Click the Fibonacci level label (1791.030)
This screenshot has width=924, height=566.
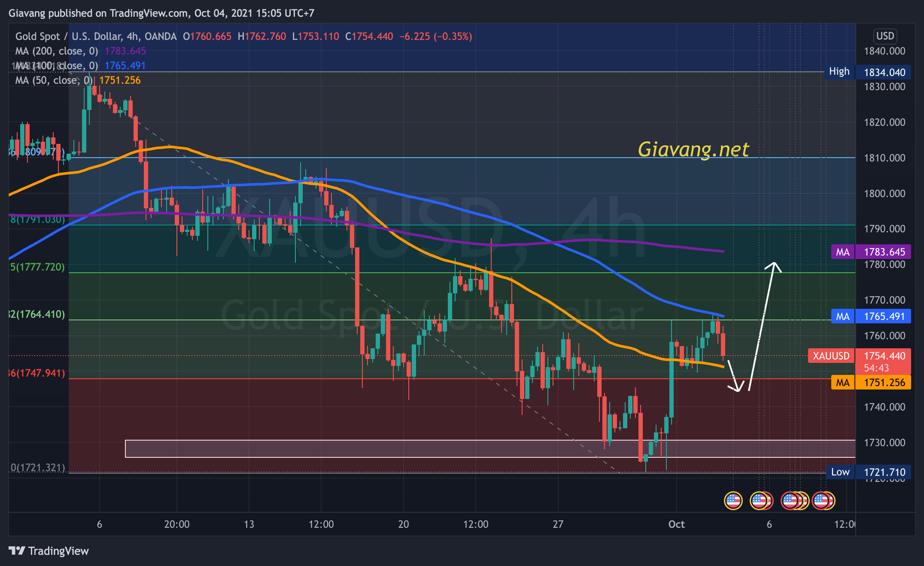click(38, 220)
